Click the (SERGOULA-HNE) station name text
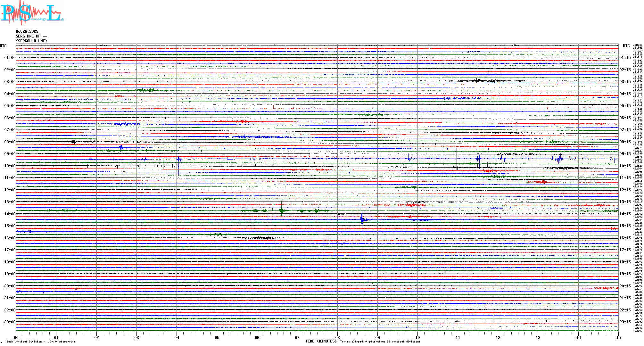The height and width of the screenshot is (346, 644). (x=31, y=41)
